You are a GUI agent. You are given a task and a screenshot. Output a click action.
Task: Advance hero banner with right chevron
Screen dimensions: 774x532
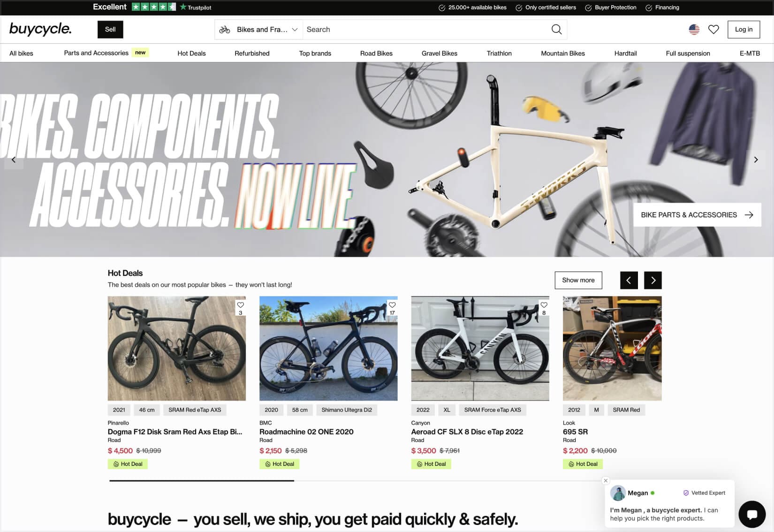[x=756, y=160]
